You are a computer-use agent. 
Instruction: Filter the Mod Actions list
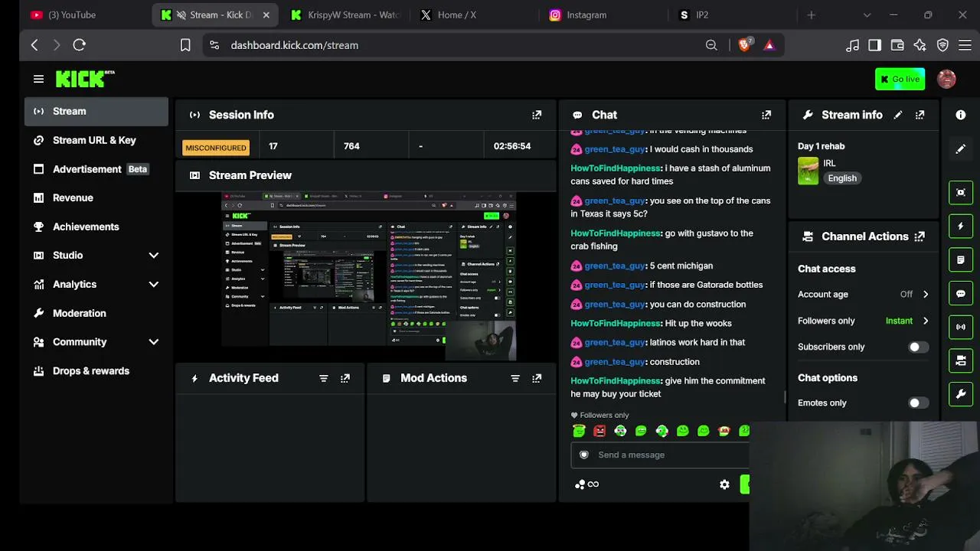pos(515,378)
